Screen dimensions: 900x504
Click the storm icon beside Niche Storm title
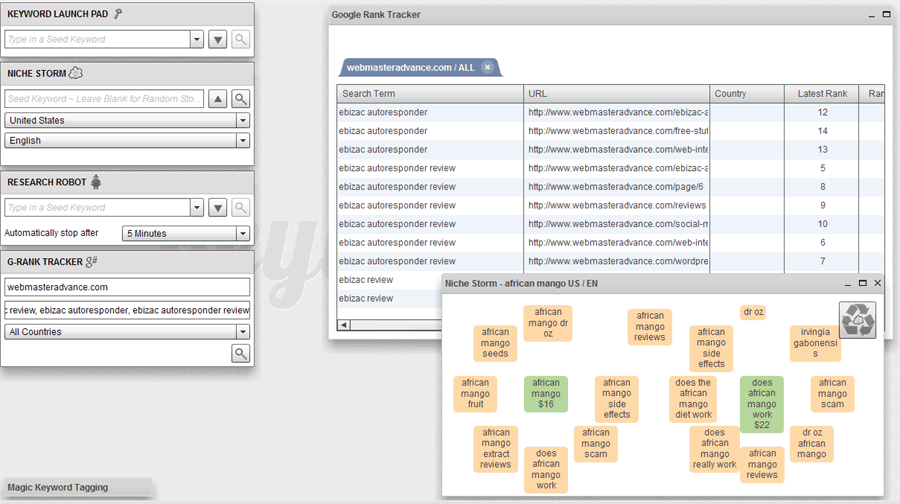point(76,73)
